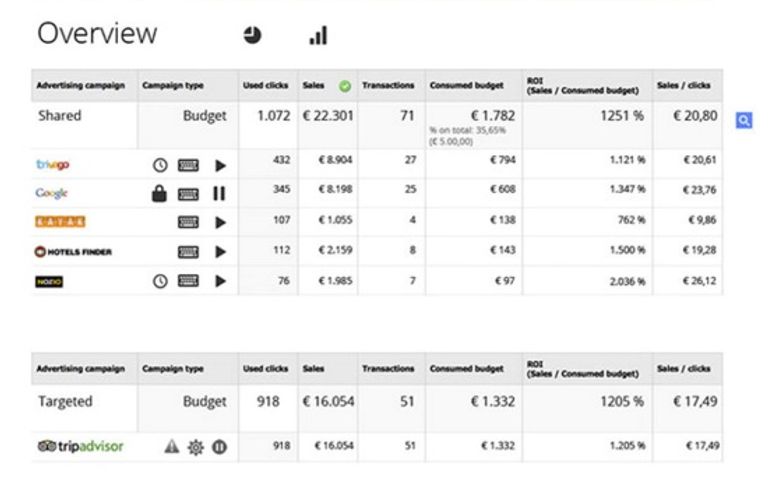Click the keyboard icon in Kayak row
The height and width of the screenshot is (480, 768).
click(188, 222)
